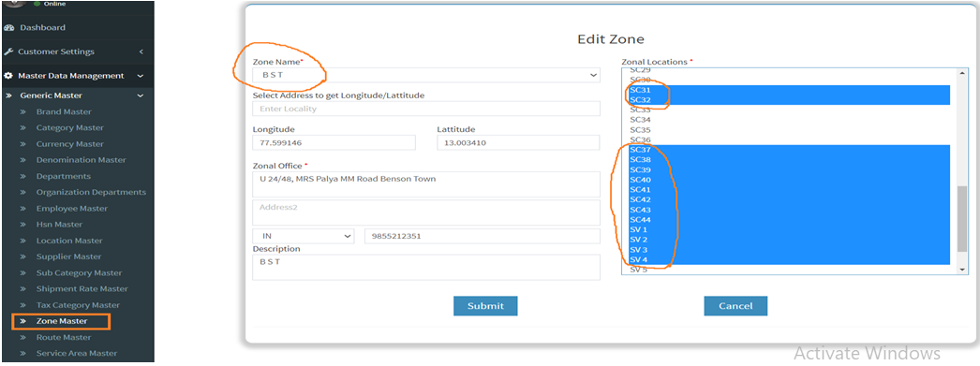Open Master Data Management menu item
Image resolution: width=980 pixels, height=366 pixels.
tap(70, 76)
